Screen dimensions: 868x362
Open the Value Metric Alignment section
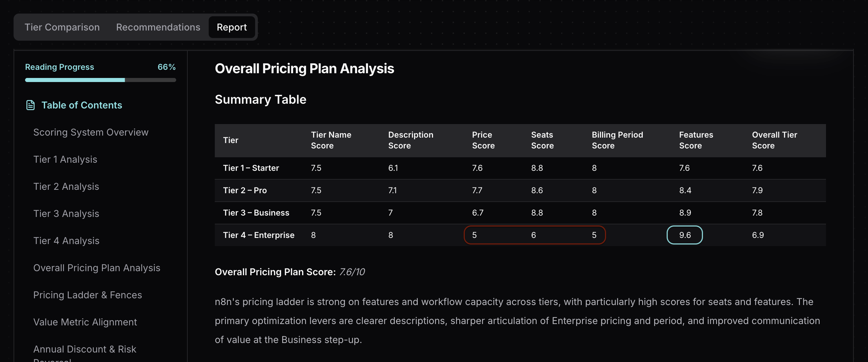(85, 322)
